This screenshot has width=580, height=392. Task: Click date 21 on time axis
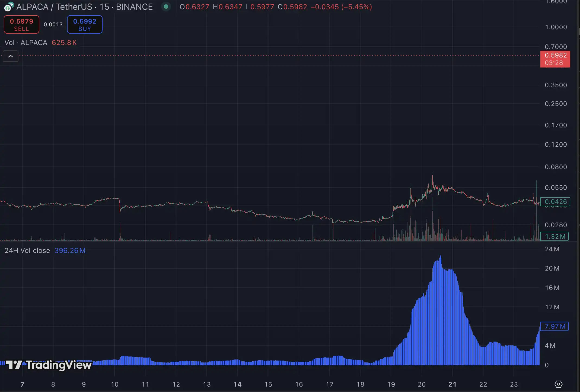pos(452,384)
